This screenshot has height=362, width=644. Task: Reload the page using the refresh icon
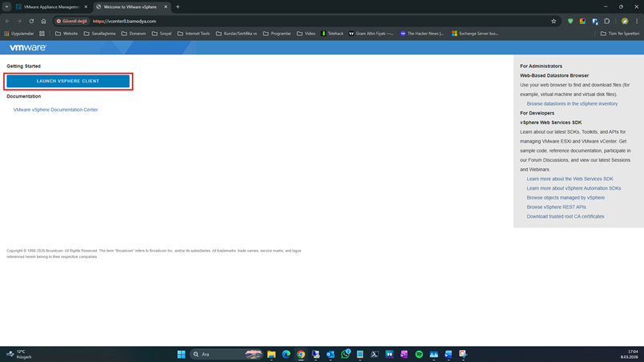(x=31, y=21)
